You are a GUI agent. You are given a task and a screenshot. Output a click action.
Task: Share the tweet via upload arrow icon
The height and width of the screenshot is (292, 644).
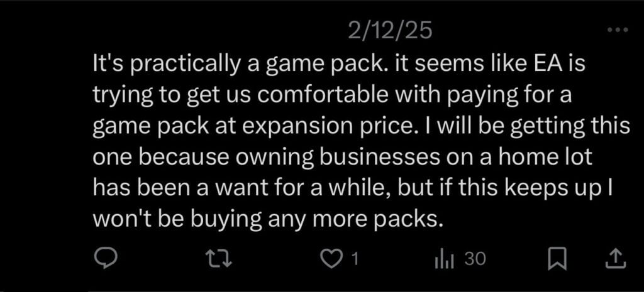[x=614, y=258]
